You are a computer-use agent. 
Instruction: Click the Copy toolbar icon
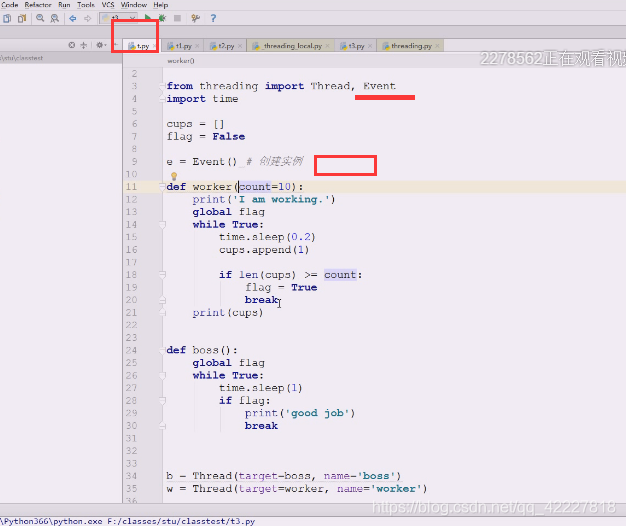coord(7,18)
